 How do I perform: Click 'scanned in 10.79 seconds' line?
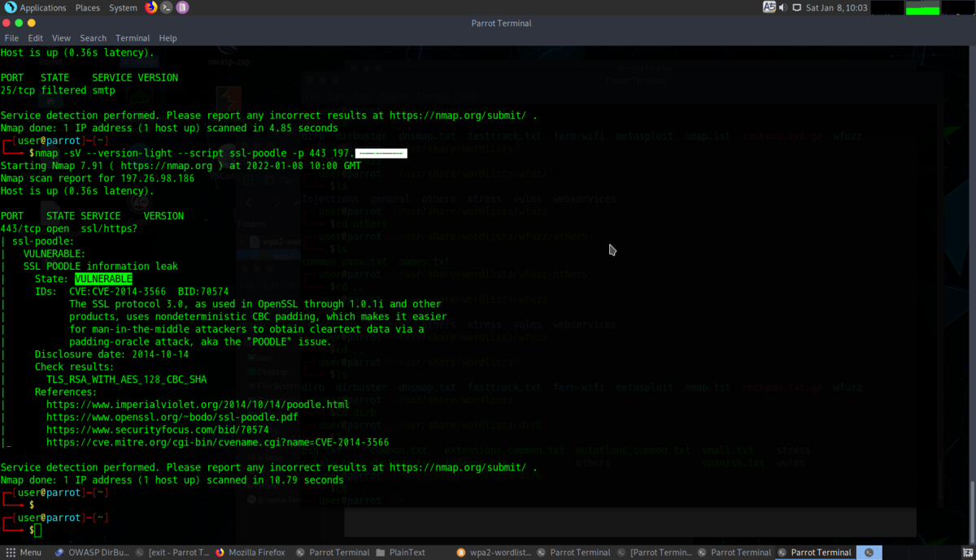point(172,480)
